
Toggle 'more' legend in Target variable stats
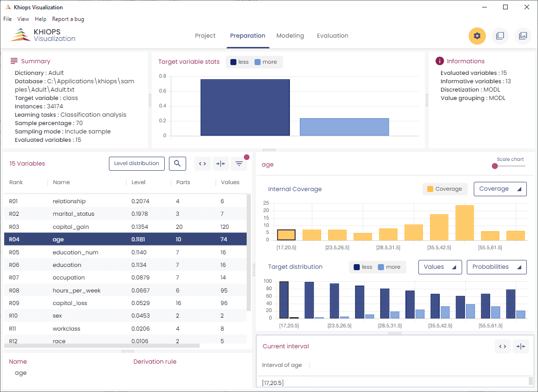(265, 62)
